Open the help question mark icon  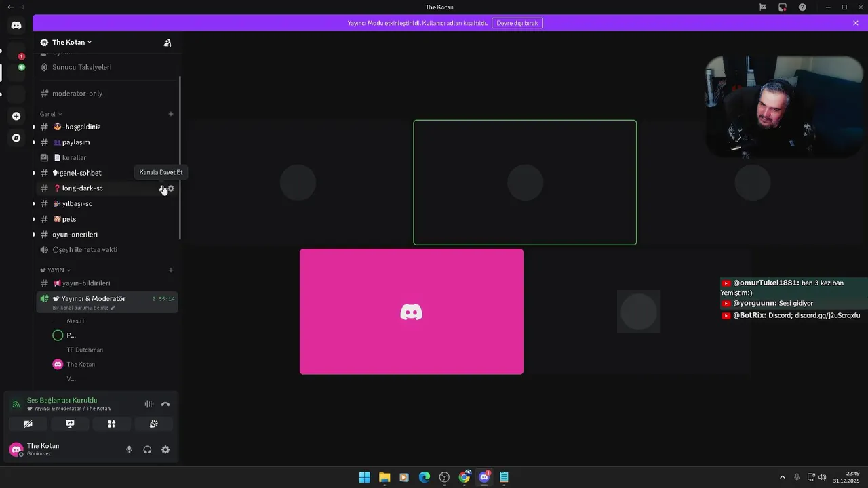point(802,7)
